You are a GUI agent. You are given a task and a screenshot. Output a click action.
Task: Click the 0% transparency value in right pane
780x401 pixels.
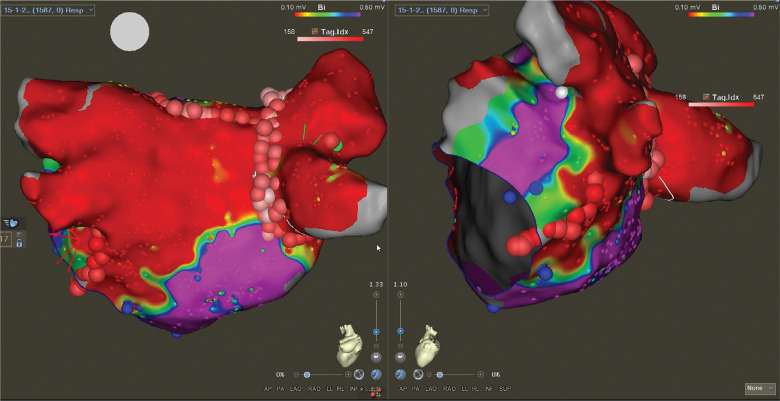click(x=496, y=374)
